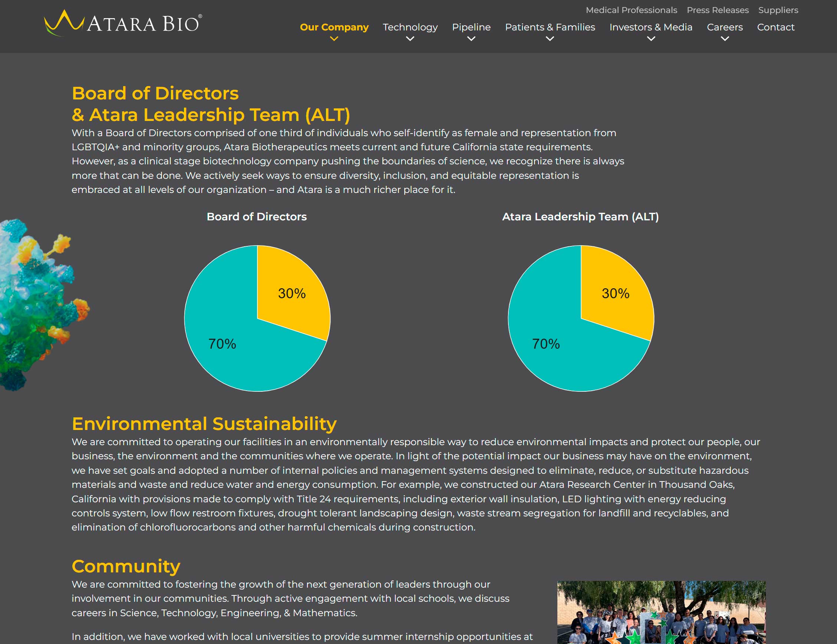Expand the chevron under Technology
The width and height of the screenshot is (837, 644).
click(x=410, y=39)
